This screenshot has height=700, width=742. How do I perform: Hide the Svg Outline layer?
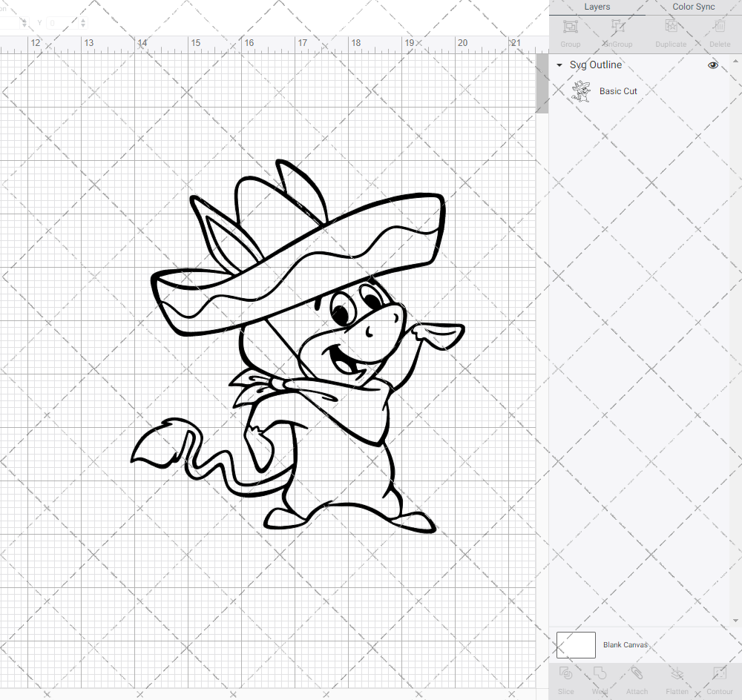pyautogui.click(x=712, y=65)
